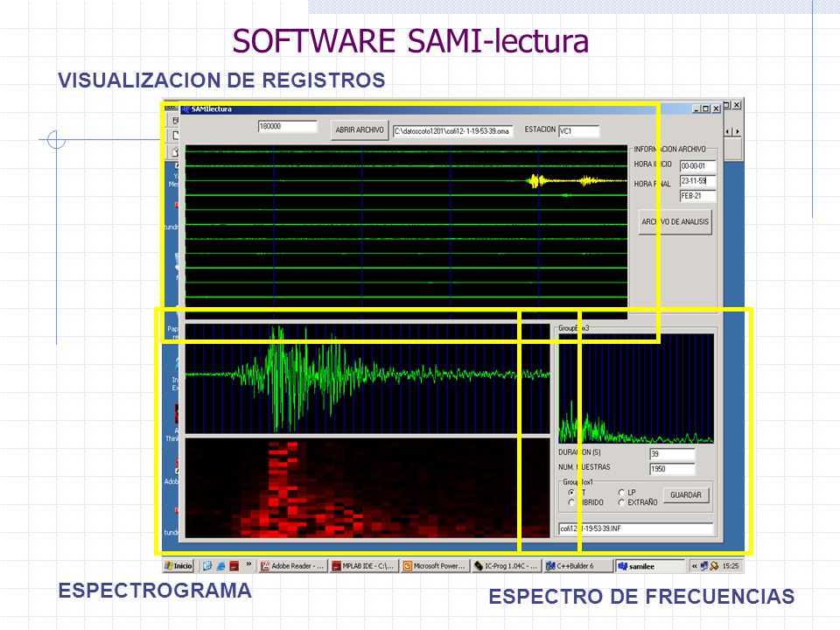Click the ABRIR ARCHIVO button
840x630 pixels.
360,130
